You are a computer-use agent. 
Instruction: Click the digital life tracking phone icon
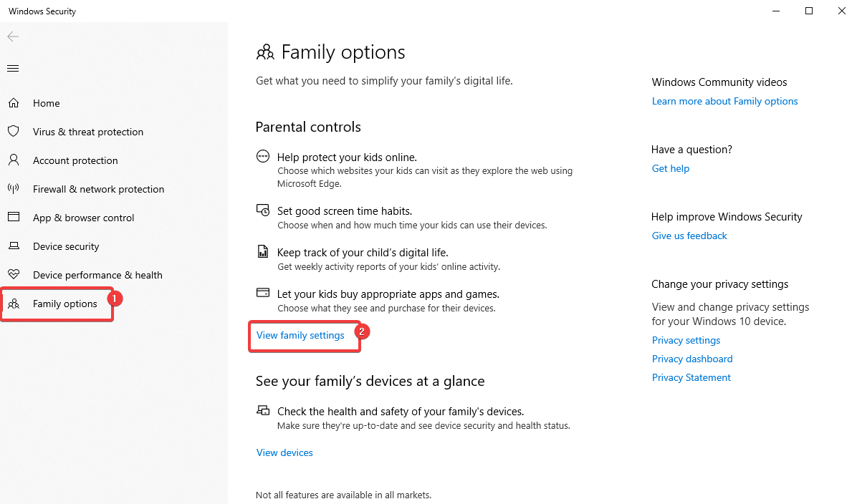263,252
